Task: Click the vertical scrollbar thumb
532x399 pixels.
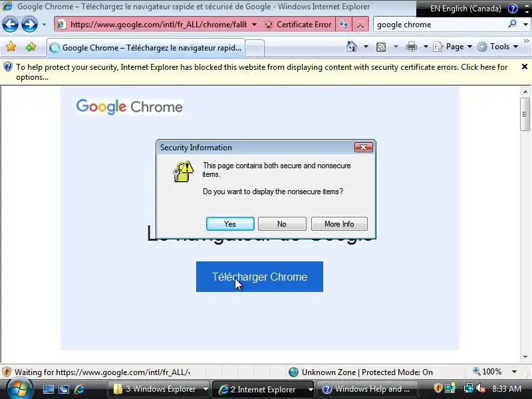Action: (x=525, y=114)
